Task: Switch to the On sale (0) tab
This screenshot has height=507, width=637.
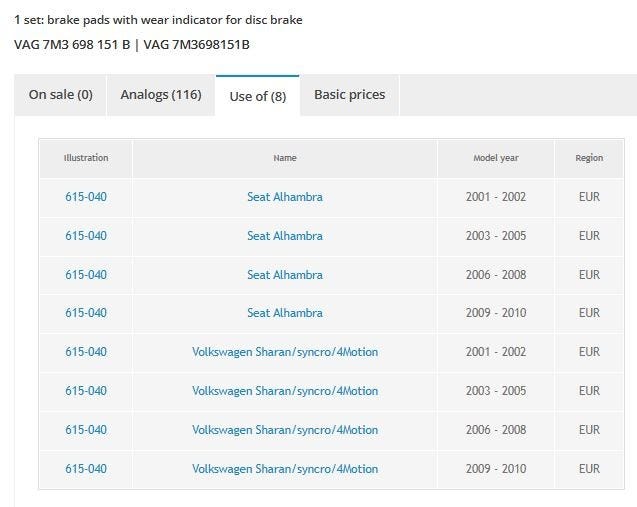Action: [60, 95]
